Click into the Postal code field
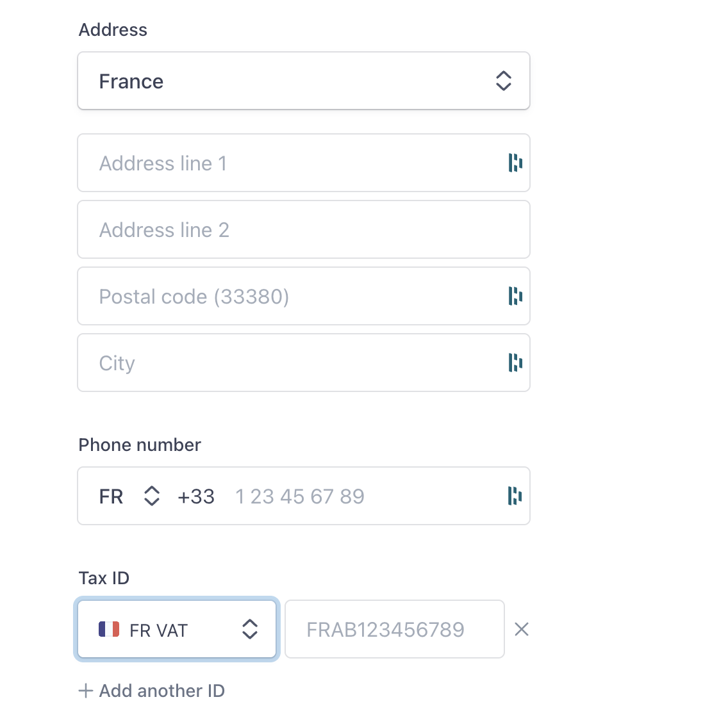 click(304, 296)
